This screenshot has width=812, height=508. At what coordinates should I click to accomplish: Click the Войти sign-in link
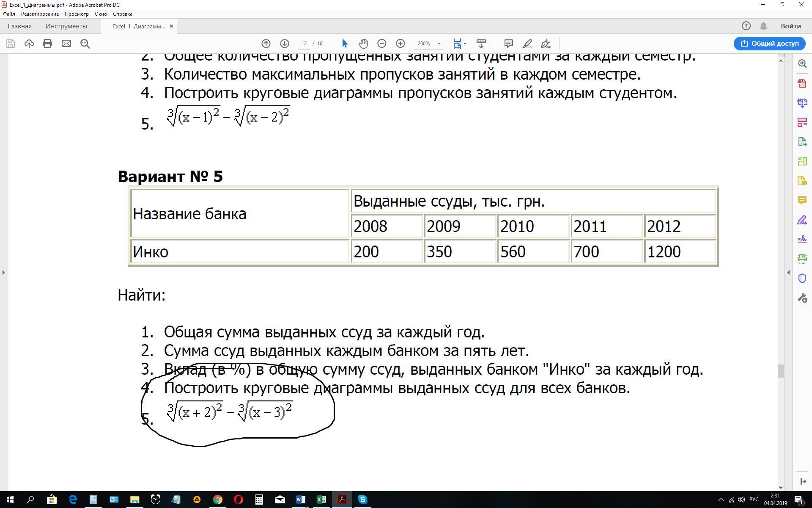point(790,26)
